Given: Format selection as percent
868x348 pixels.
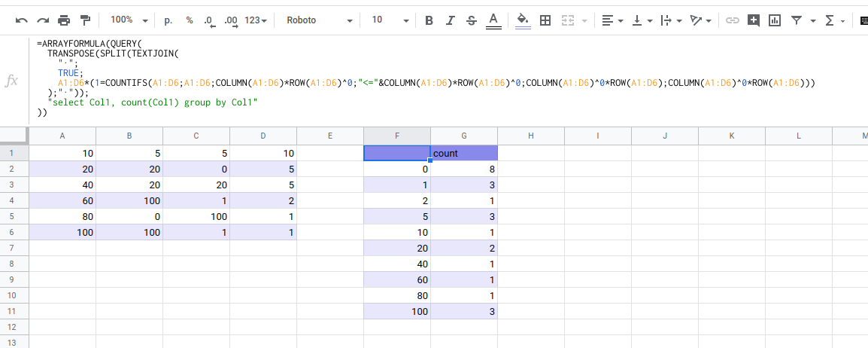Looking at the screenshot, I should [x=190, y=20].
